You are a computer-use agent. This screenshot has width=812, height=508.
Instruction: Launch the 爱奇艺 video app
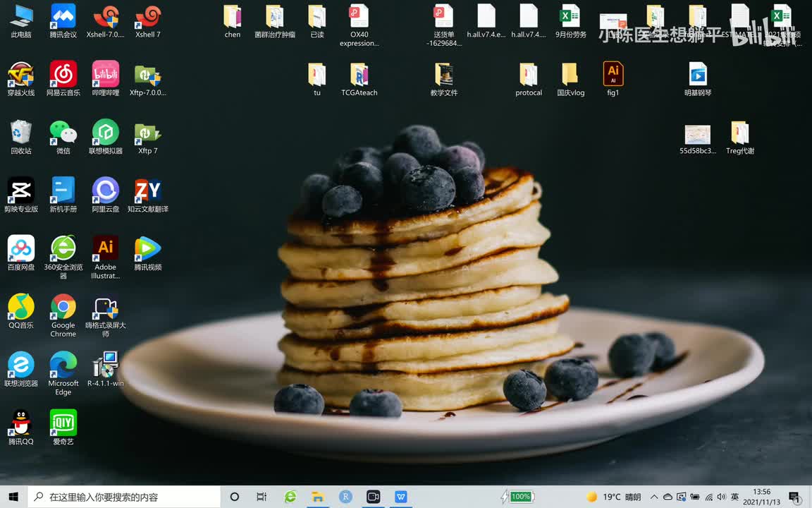(x=63, y=428)
